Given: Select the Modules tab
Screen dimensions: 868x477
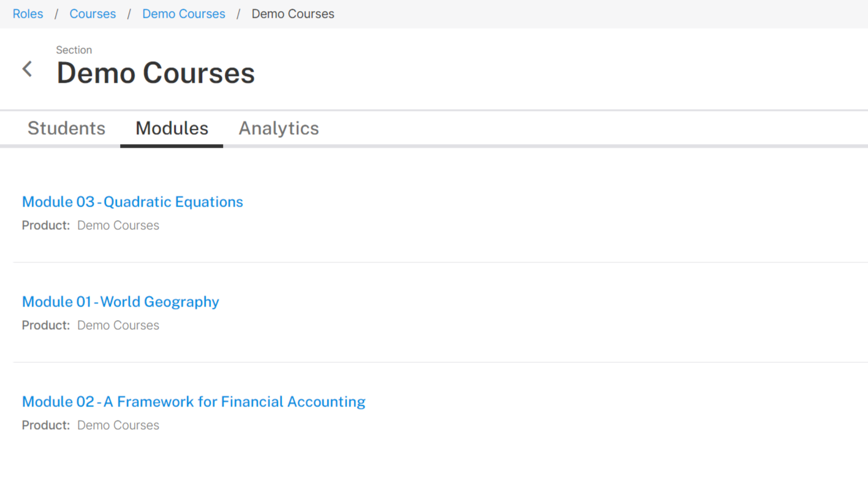Looking at the screenshot, I should coord(172,128).
